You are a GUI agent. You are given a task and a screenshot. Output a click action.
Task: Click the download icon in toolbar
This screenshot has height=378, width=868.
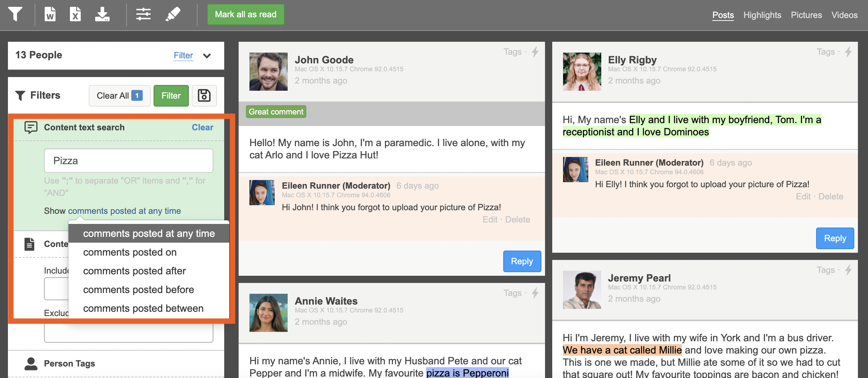(102, 14)
